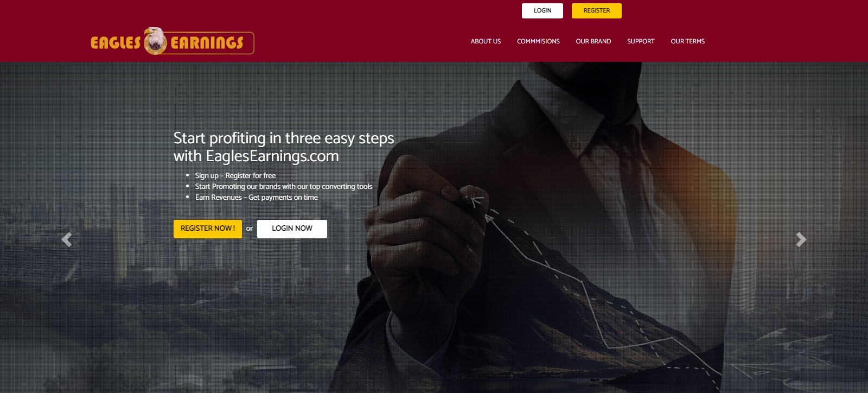Screen dimensions: 868x393
Task: Go to the COMMMISIONS page
Action: click(538, 41)
